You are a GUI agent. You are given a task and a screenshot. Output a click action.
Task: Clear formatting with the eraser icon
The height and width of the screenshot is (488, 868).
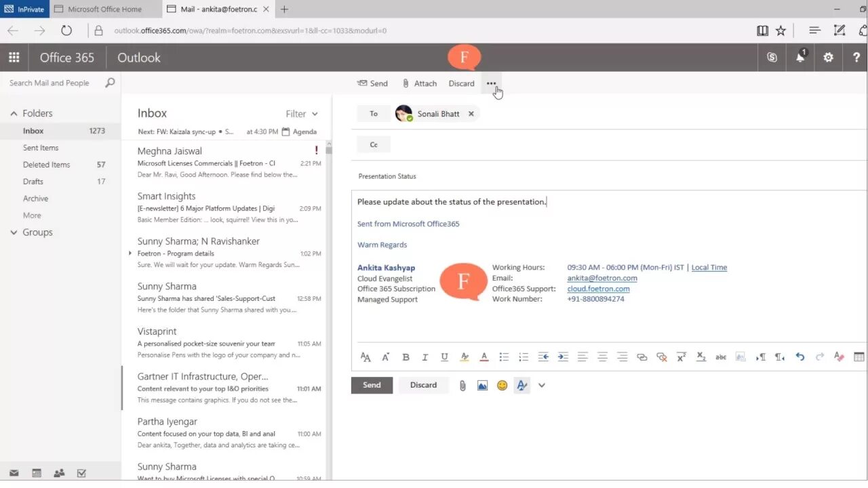840,357
